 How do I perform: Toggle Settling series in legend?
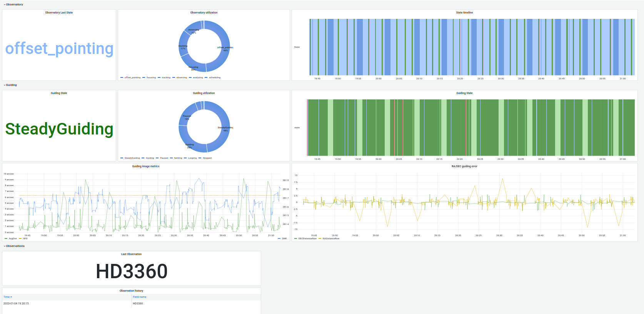click(178, 158)
